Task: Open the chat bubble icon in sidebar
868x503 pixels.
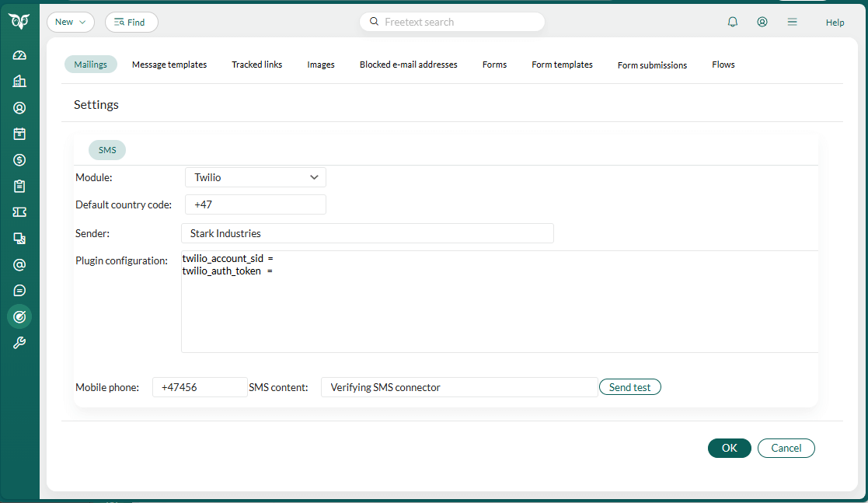Action: [x=19, y=290]
